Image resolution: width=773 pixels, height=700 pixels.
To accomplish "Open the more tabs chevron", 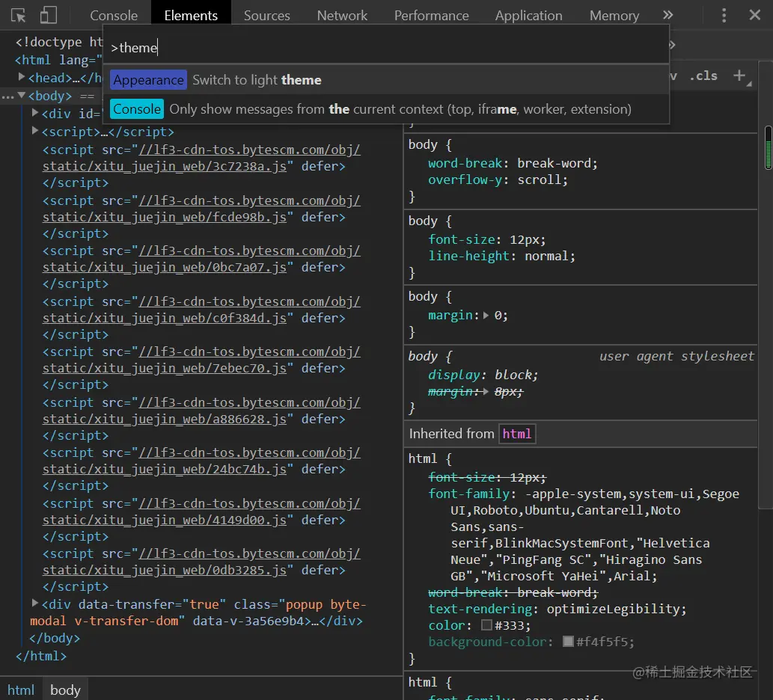I will point(667,15).
